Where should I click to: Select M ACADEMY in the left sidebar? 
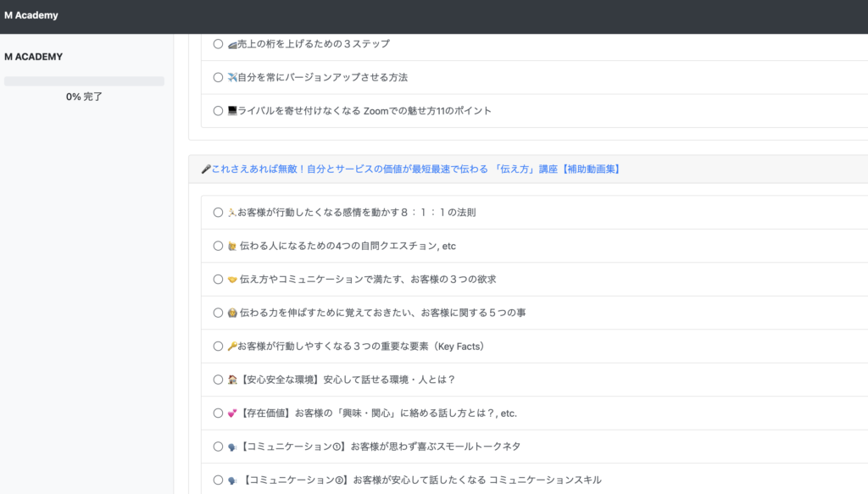(33, 57)
